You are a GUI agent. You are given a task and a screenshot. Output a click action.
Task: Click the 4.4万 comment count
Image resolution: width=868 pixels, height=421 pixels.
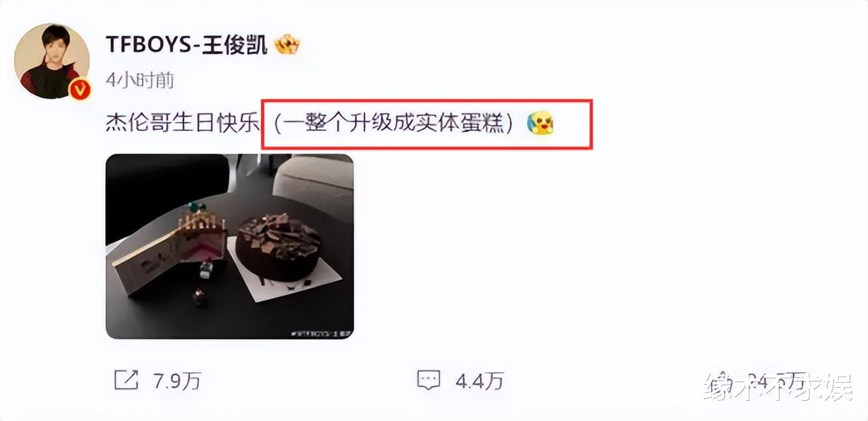tap(480, 380)
